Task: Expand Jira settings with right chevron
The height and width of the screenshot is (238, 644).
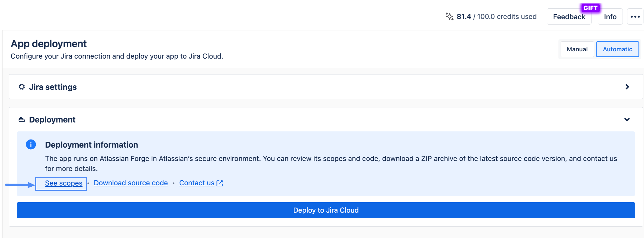Action: point(627,87)
